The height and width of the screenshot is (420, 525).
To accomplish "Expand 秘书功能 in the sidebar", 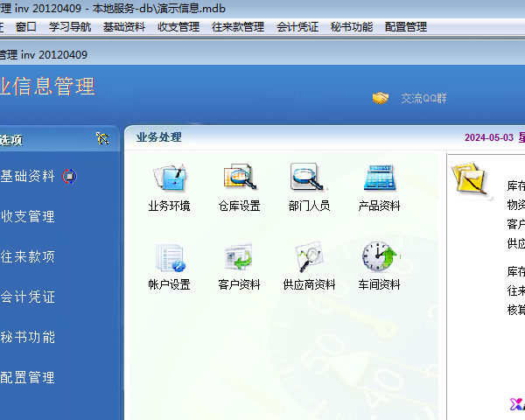I will click(x=28, y=338).
